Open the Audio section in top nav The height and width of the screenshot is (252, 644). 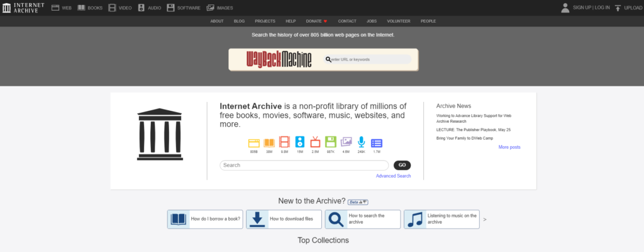coord(150,8)
